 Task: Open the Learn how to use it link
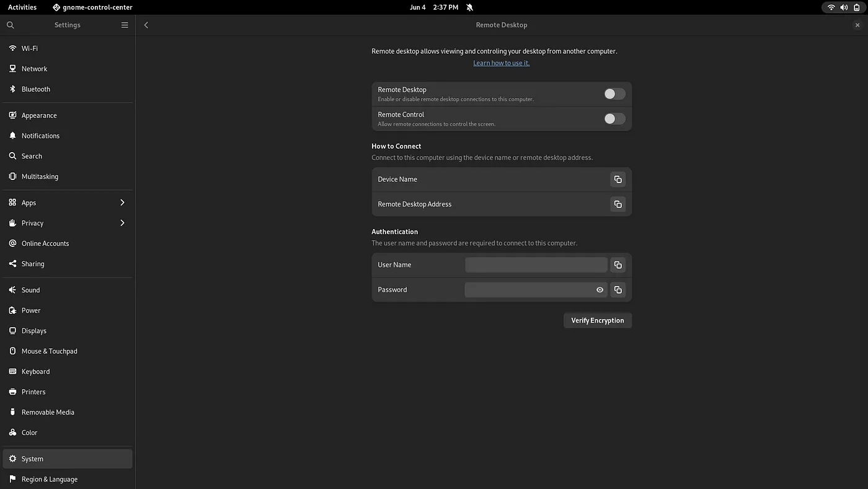[x=501, y=63]
